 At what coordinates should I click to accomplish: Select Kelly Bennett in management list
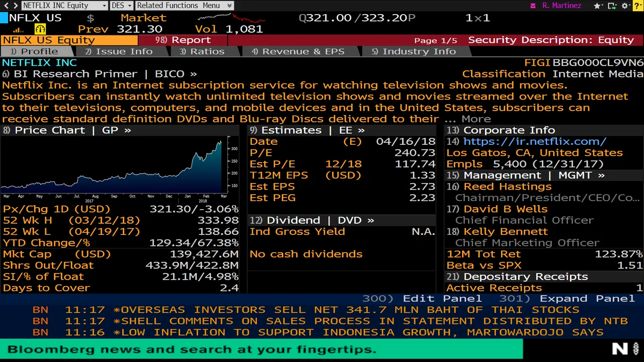point(505,232)
